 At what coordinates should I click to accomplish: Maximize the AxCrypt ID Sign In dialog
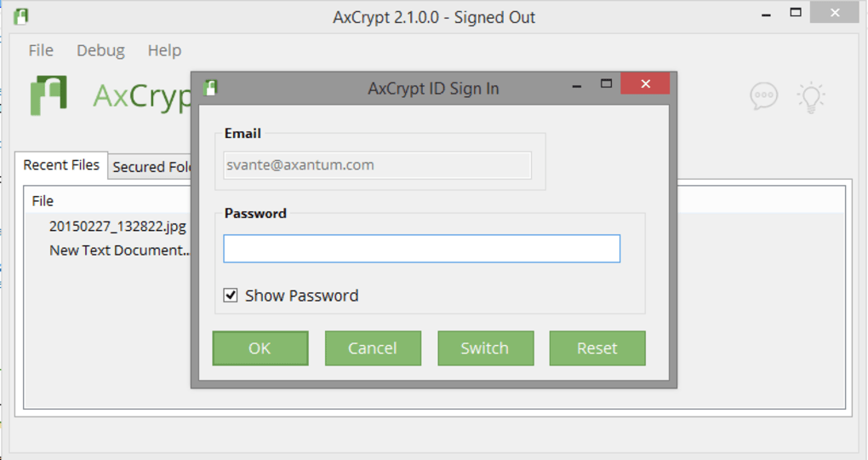coord(606,83)
